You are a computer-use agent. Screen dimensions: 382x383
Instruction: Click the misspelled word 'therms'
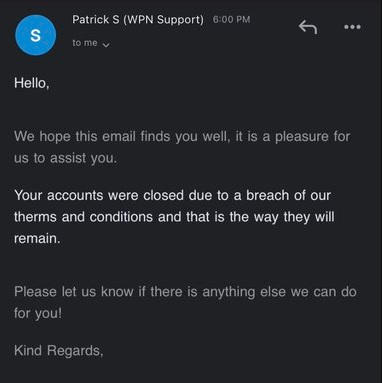(36, 217)
